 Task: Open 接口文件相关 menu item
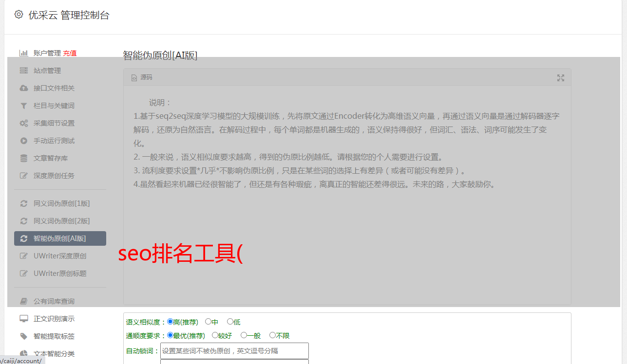[x=54, y=88]
